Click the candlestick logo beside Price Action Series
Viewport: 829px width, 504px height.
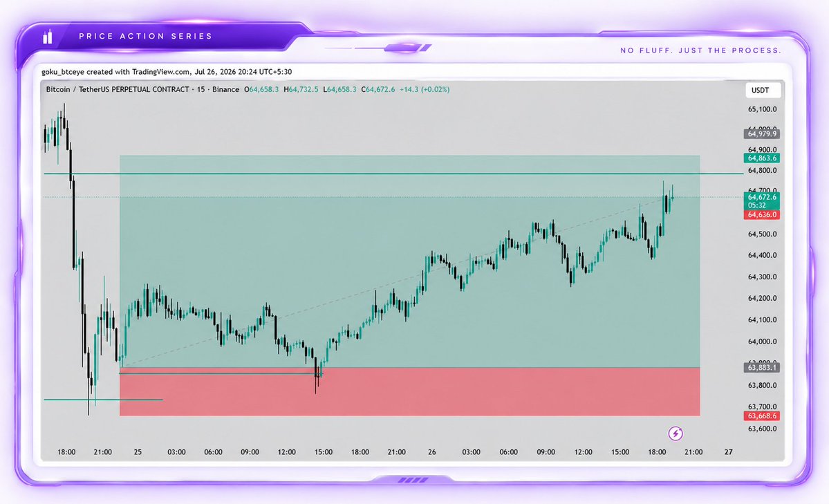pos(48,37)
